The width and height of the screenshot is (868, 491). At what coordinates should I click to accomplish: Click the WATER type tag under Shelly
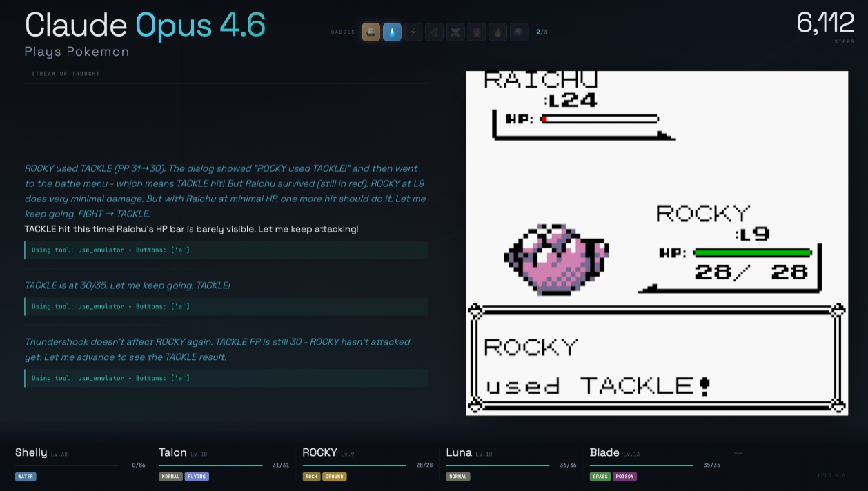26,477
